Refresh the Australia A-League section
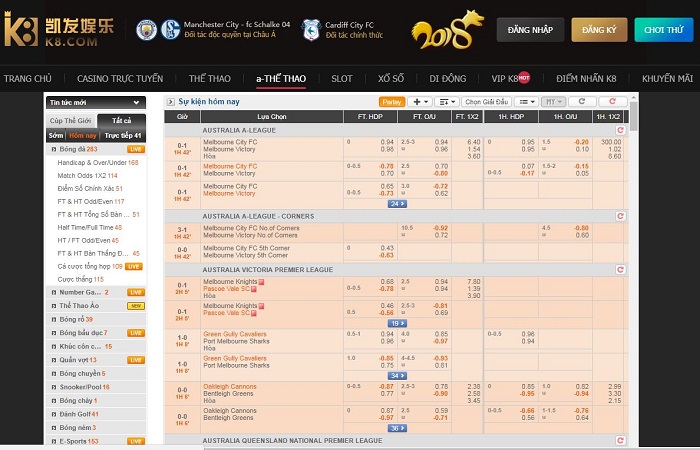The width and height of the screenshot is (700, 450). click(620, 130)
